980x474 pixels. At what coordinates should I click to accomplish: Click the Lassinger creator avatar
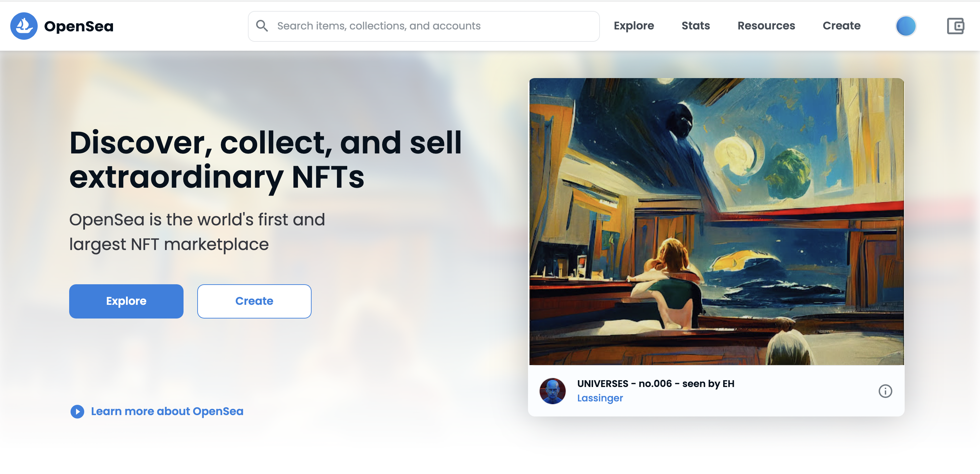click(x=552, y=391)
